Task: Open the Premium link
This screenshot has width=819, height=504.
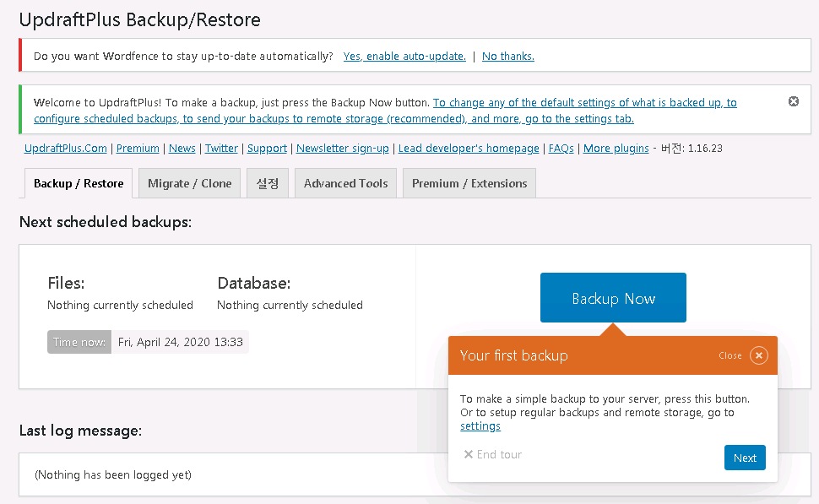Action: click(x=138, y=149)
